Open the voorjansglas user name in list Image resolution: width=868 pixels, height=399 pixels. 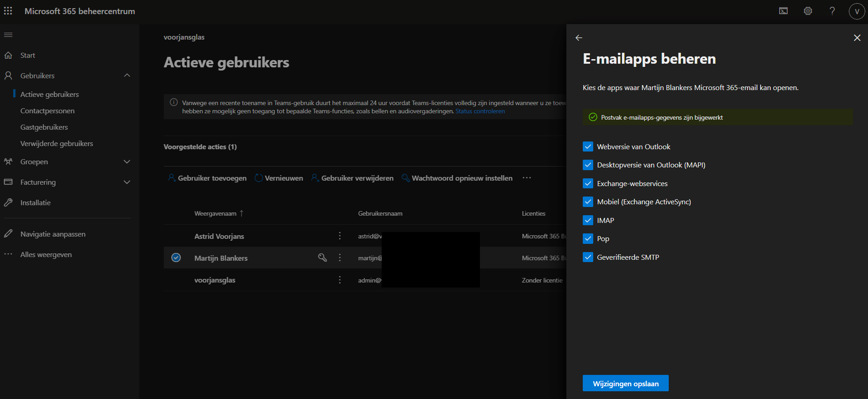click(215, 280)
